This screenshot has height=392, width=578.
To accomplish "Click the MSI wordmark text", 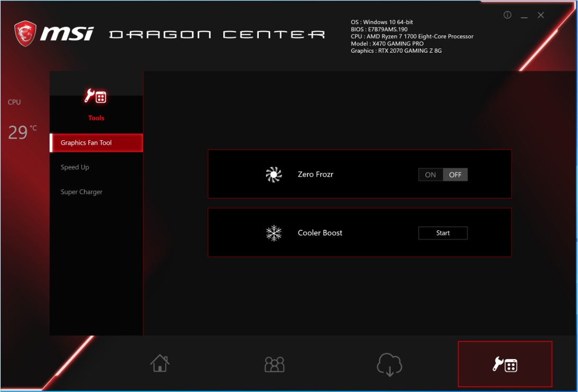I will pos(67,33).
